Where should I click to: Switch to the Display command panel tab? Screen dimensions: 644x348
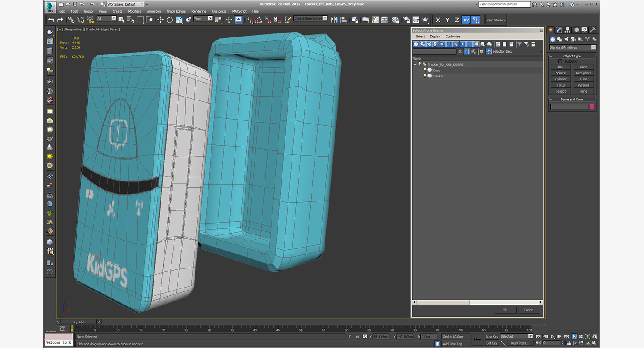tap(585, 30)
